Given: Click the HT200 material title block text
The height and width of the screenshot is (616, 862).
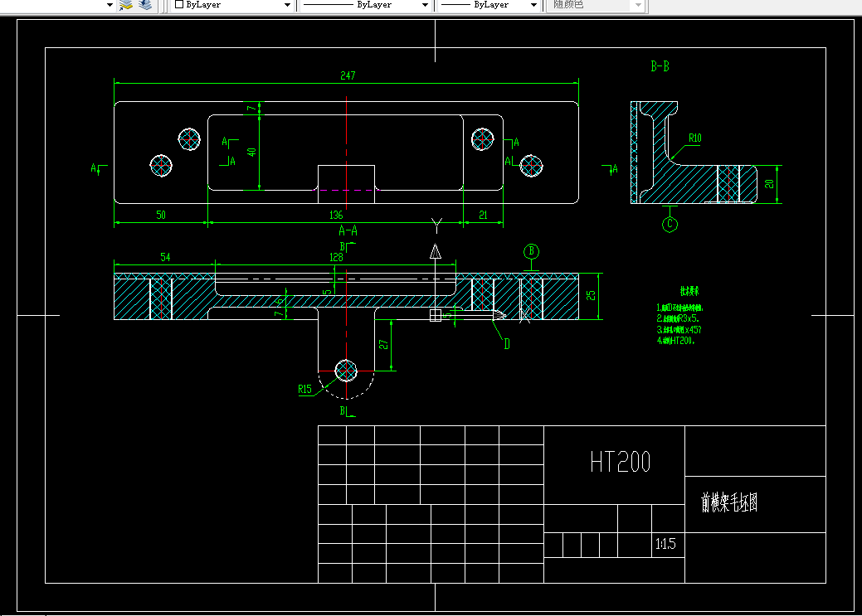Looking at the screenshot, I should pyautogui.click(x=620, y=462).
